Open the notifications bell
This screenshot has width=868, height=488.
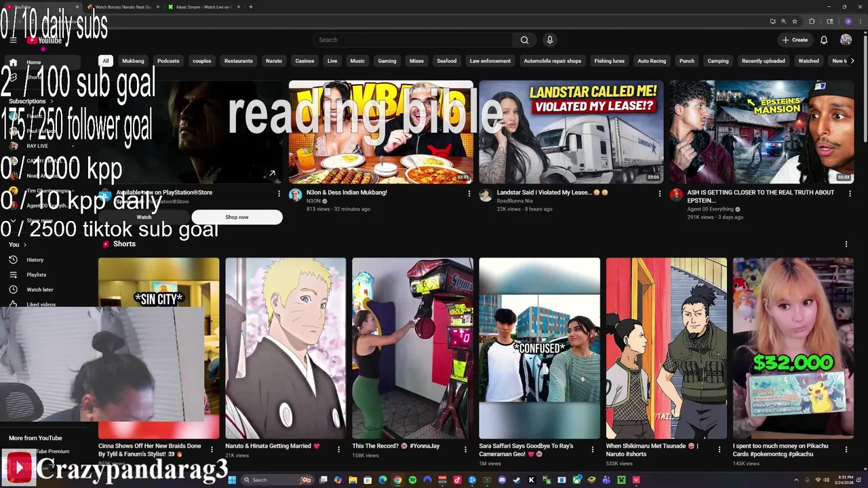pos(824,40)
